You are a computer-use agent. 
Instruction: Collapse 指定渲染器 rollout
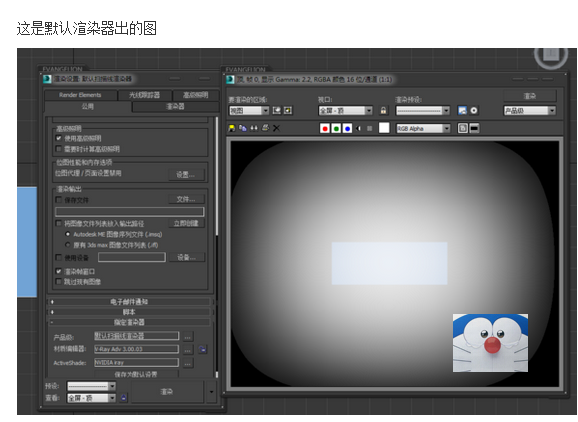[129, 322]
